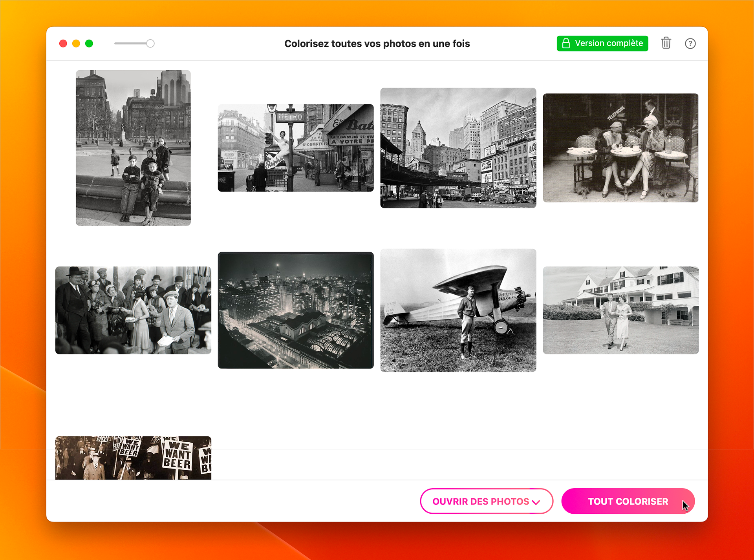The width and height of the screenshot is (754, 560).
Task: Click the yellow minimize traffic light button
Action: pyautogui.click(x=76, y=43)
